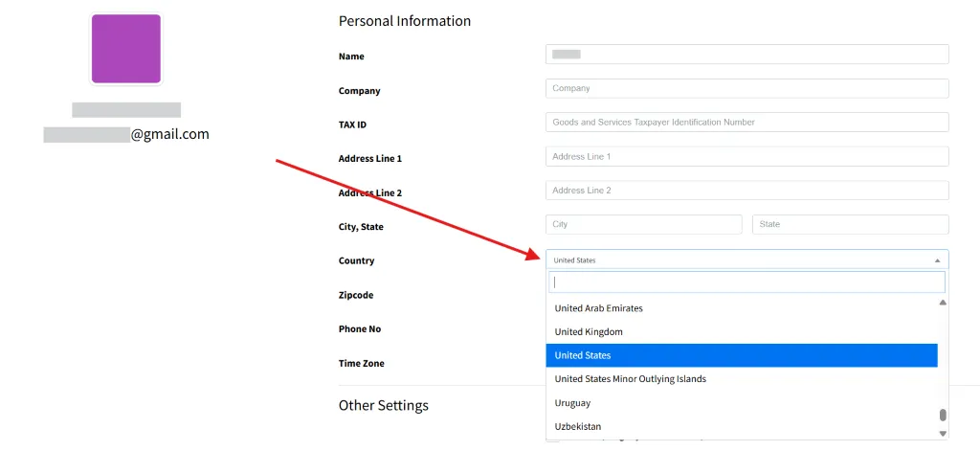Focus the TAX ID input field
Screen dimensions: 980x451
click(746, 123)
